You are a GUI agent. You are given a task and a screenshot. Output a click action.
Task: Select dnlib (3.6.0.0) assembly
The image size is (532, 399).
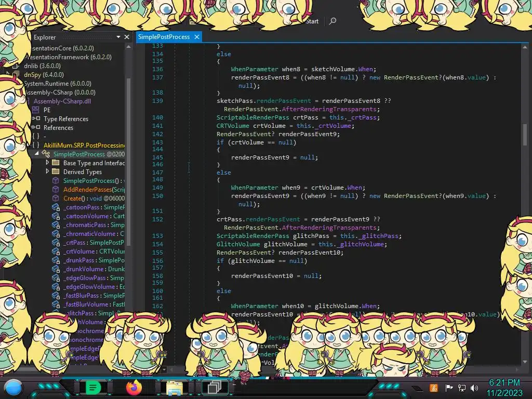pos(42,66)
